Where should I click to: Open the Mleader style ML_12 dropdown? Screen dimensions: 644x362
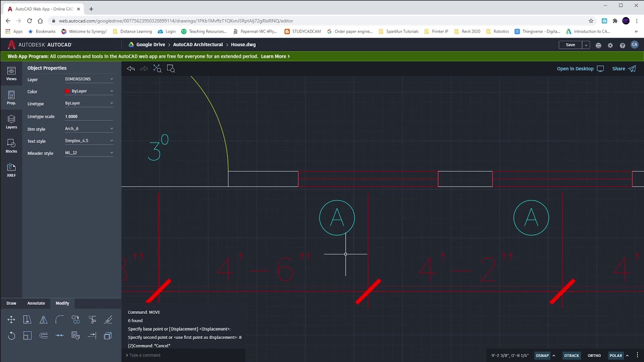(89, 153)
